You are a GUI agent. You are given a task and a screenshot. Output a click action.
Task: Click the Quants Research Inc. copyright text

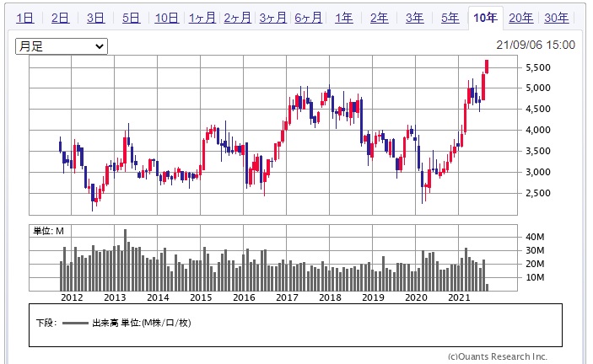coord(498,356)
